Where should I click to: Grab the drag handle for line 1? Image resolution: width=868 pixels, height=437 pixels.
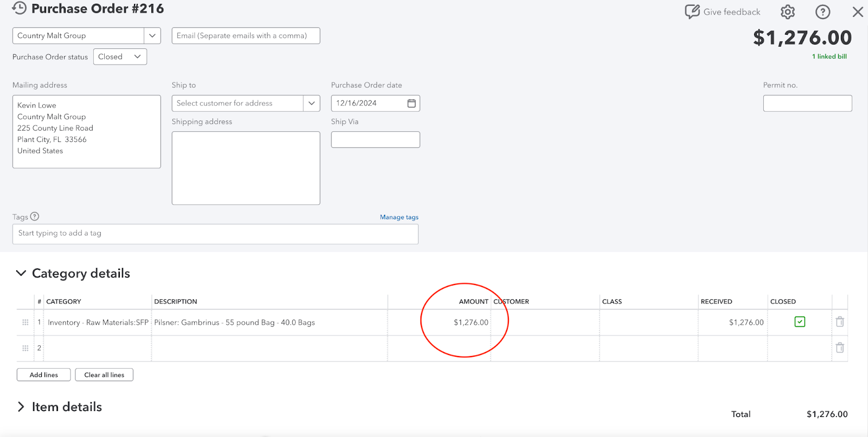(x=25, y=322)
